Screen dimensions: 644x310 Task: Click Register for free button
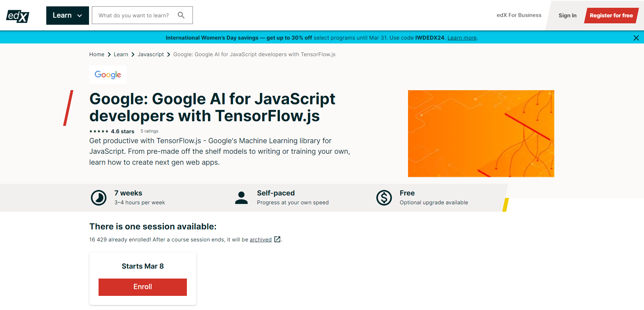(x=611, y=16)
